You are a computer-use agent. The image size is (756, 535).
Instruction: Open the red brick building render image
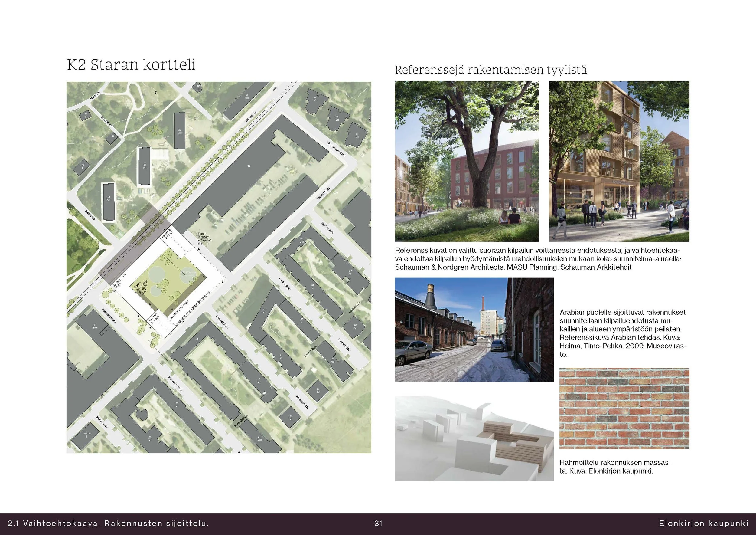coord(467,161)
